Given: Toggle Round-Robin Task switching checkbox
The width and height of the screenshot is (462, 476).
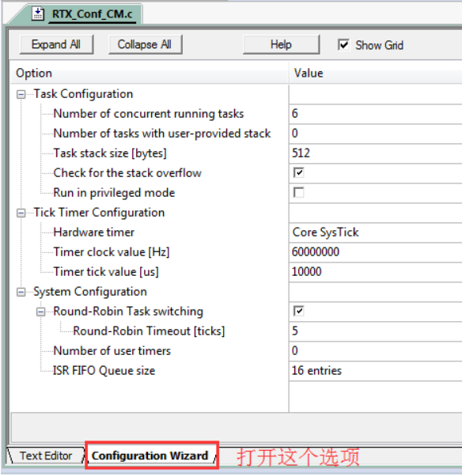Looking at the screenshot, I should tap(298, 311).
